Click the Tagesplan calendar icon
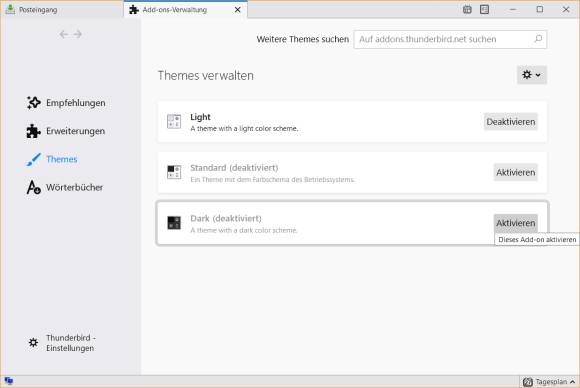The image size is (580, 388). pyautogui.click(x=528, y=382)
